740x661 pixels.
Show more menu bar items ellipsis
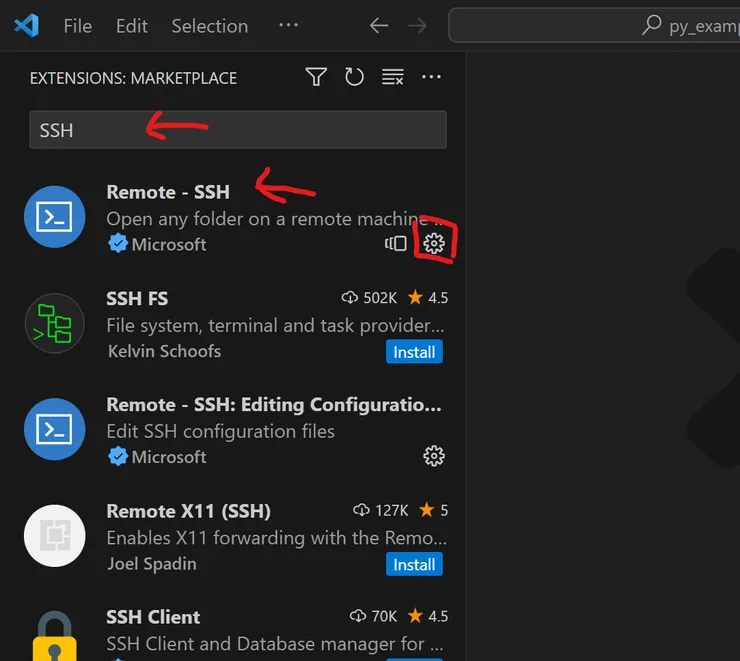click(x=288, y=25)
